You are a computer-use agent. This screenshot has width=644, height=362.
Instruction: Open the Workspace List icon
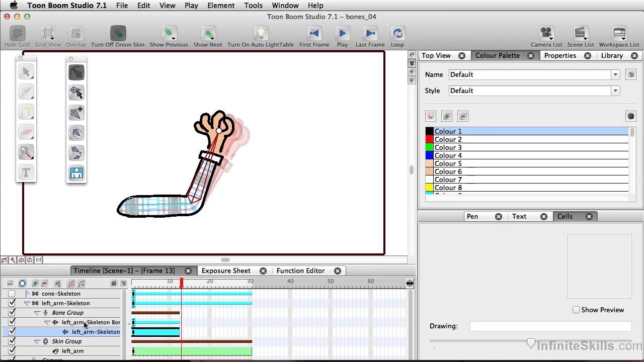click(619, 33)
